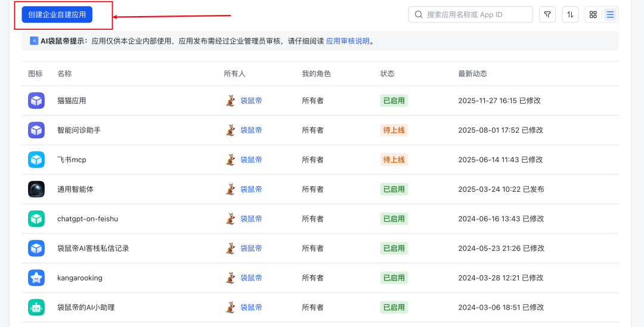Click the 飞书mcp app icon
The height and width of the screenshot is (327, 644).
[x=36, y=160]
